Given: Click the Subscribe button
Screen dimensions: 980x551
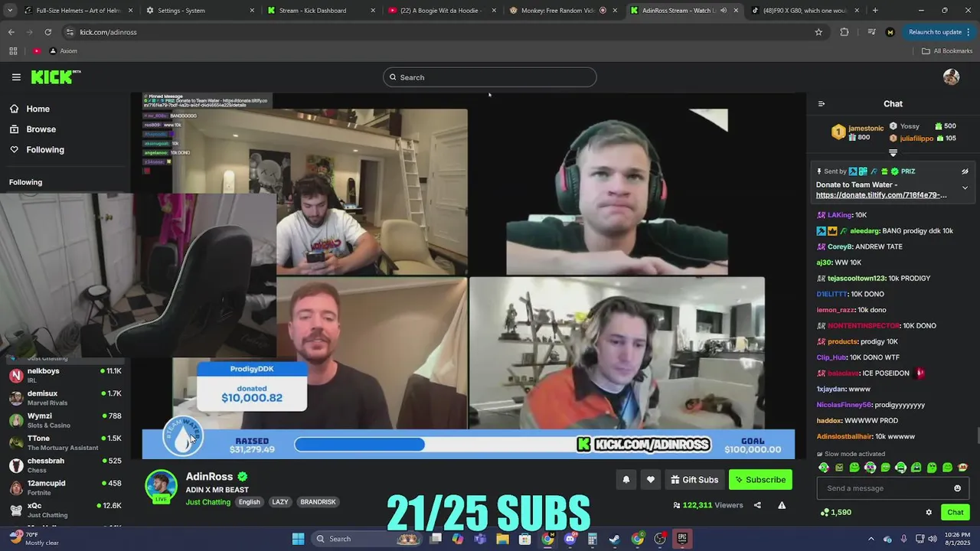Looking at the screenshot, I should pyautogui.click(x=760, y=480).
